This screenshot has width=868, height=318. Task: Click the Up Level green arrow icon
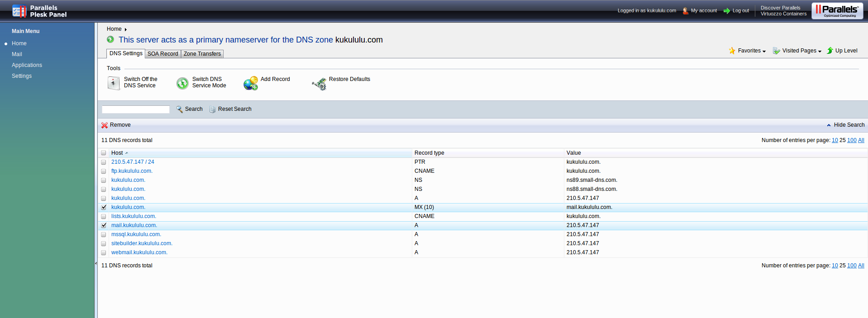click(830, 51)
